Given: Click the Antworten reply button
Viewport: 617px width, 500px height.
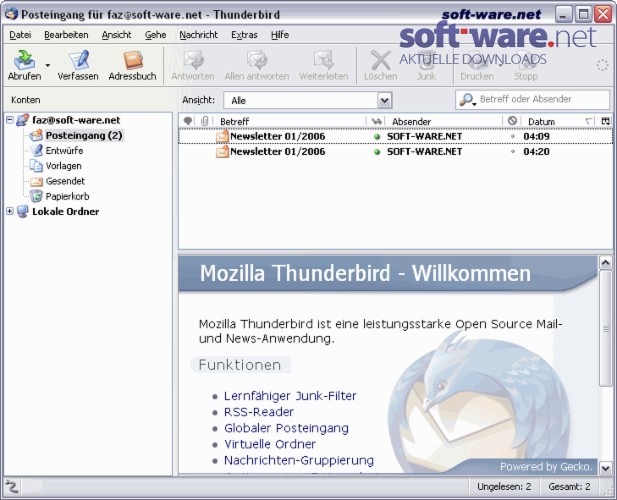Looking at the screenshot, I should [x=193, y=66].
